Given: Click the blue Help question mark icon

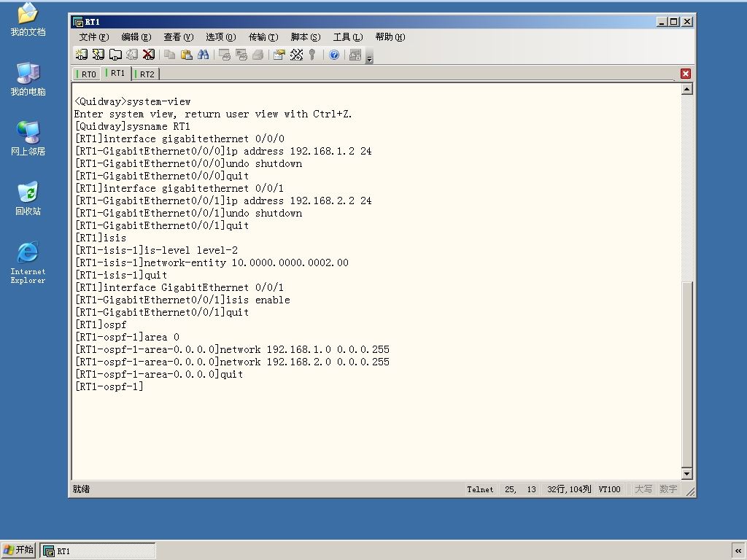Looking at the screenshot, I should point(334,55).
